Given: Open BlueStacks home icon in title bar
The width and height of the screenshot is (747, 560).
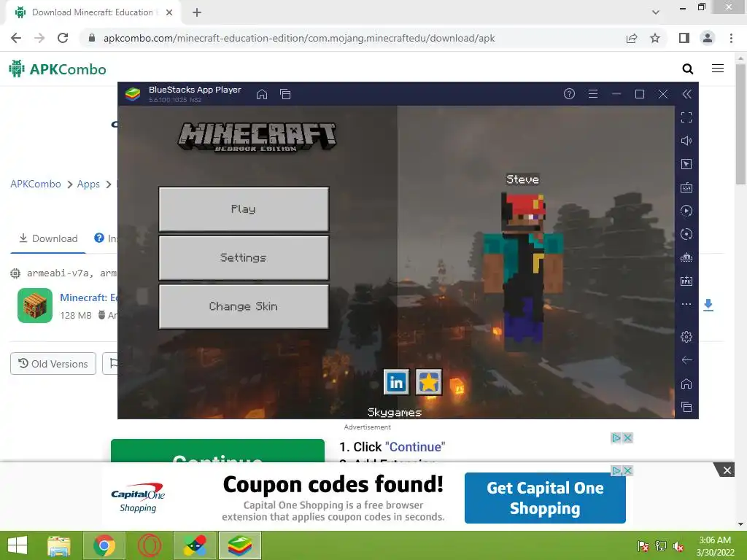Looking at the screenshot, I should (262, 94).
